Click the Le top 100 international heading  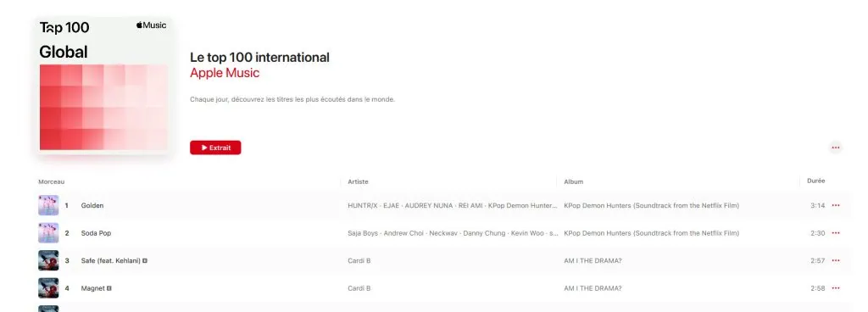(259, 57)
